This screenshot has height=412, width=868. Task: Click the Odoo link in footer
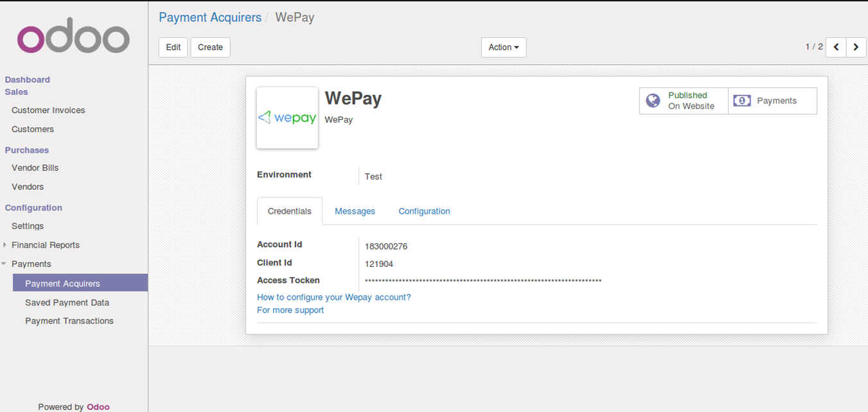[98, 407]
